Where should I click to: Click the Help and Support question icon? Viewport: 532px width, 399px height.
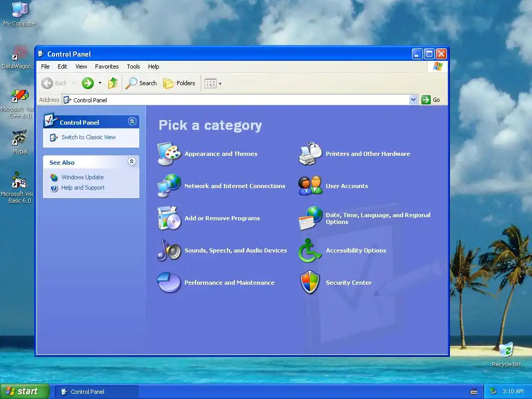click(54, 188)
